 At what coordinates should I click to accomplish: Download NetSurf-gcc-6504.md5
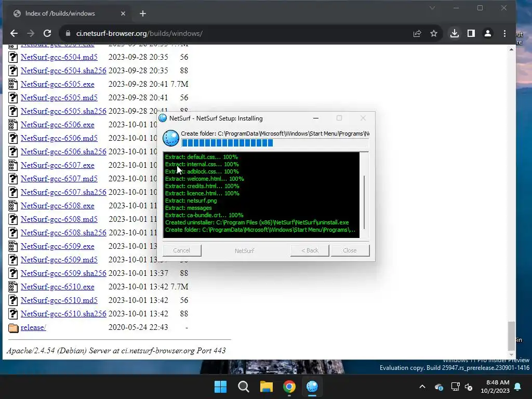pos(59,57)
